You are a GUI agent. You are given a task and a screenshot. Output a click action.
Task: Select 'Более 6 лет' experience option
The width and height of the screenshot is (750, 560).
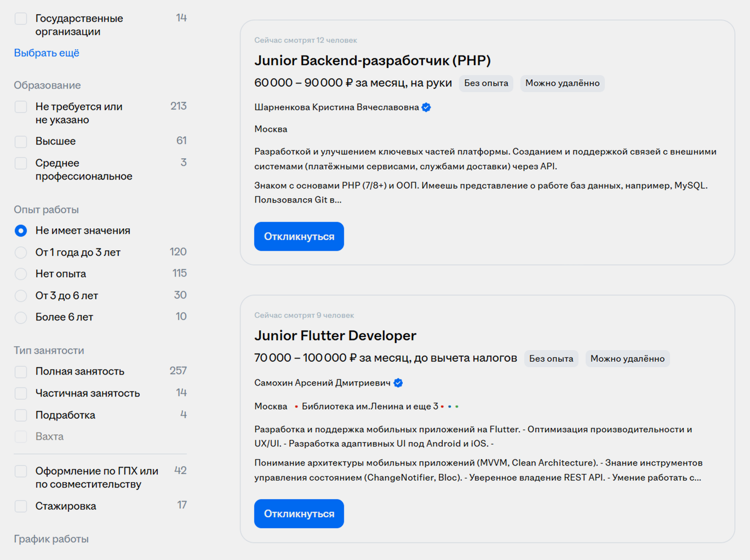pyautogui.click(x=21, y=317)
